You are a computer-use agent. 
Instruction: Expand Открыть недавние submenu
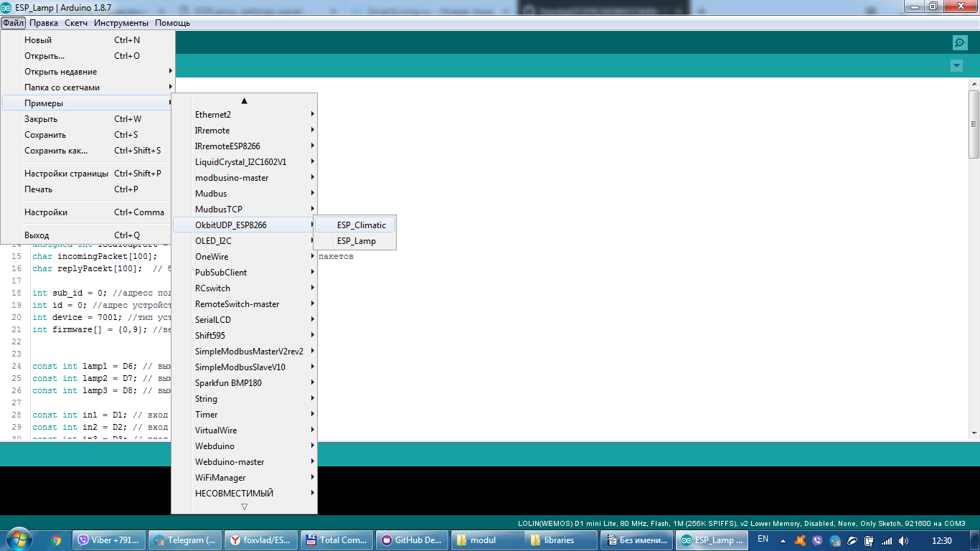point(88,72)
